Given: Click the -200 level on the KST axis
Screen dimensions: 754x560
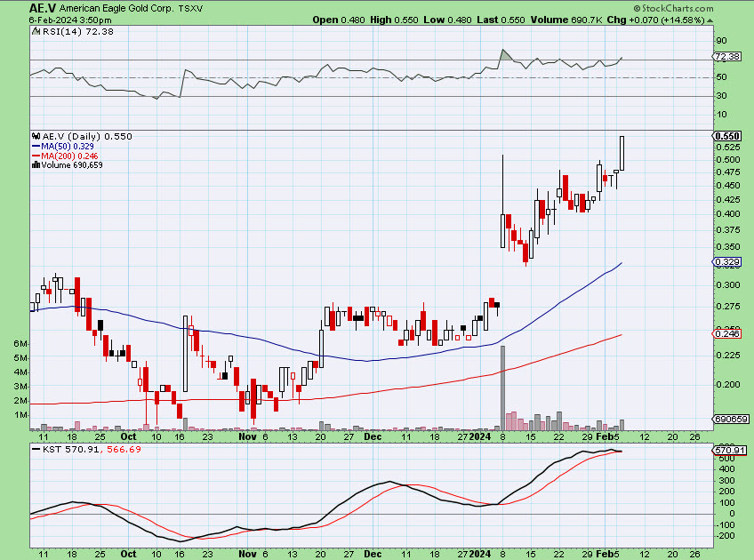Looking at the screenshot, I should (x=727, y=536).
